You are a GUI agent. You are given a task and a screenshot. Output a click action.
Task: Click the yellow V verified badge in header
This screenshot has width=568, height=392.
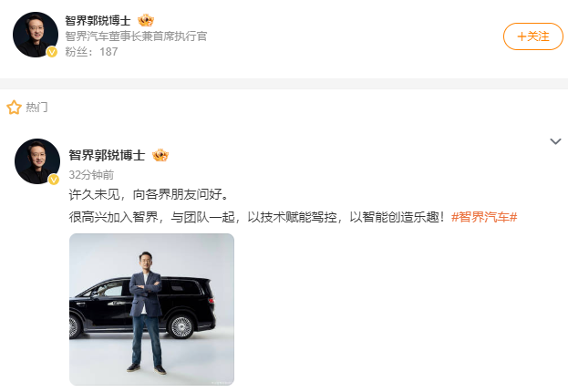click(52, 52)
